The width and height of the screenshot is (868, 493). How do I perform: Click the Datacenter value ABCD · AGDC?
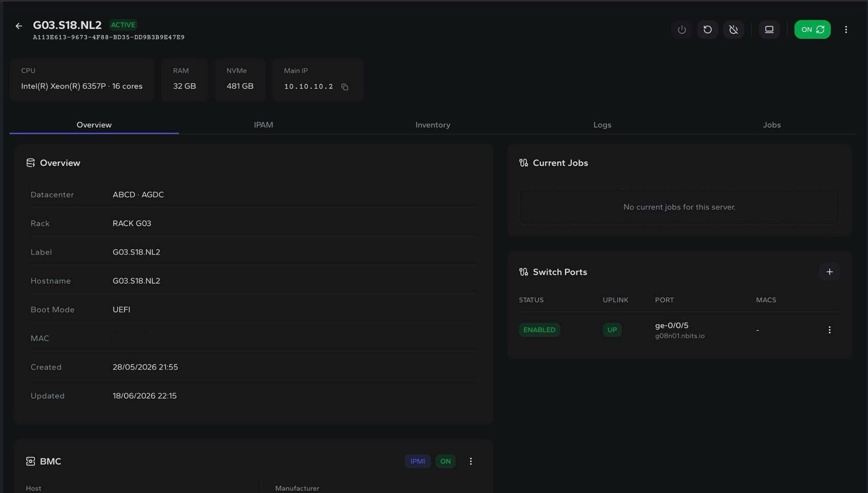[x=138, y=195]
